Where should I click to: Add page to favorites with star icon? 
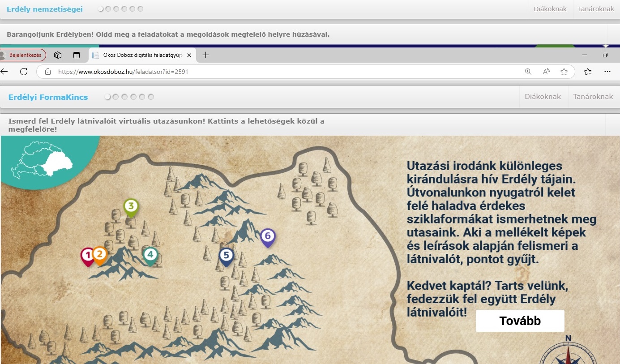pos(564,72)
